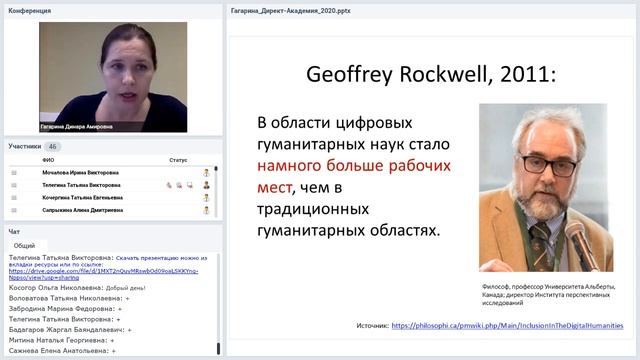The height and width of the screenshot is (360, 640).
Task: Click the chat message from Воловатова Татьяна Николаевна
Action: [69, 298]
